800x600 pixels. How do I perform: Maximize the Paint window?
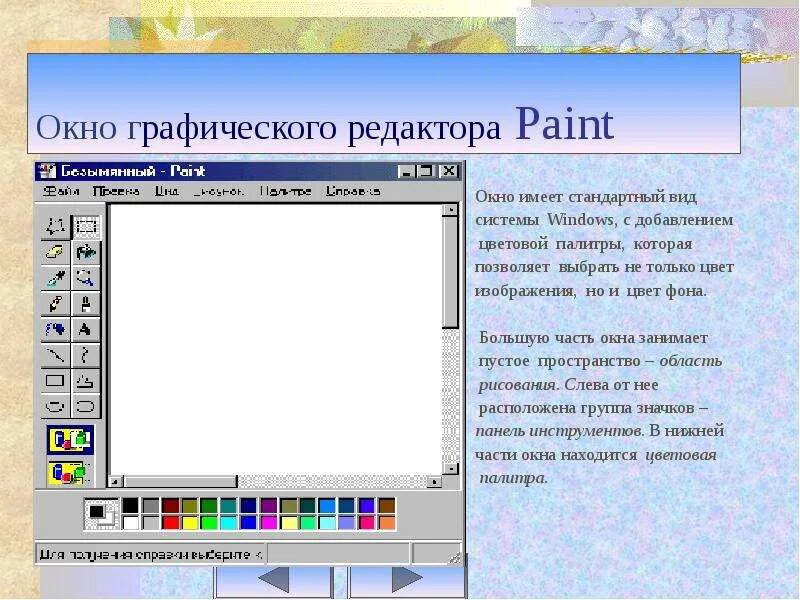pos(426,171)
